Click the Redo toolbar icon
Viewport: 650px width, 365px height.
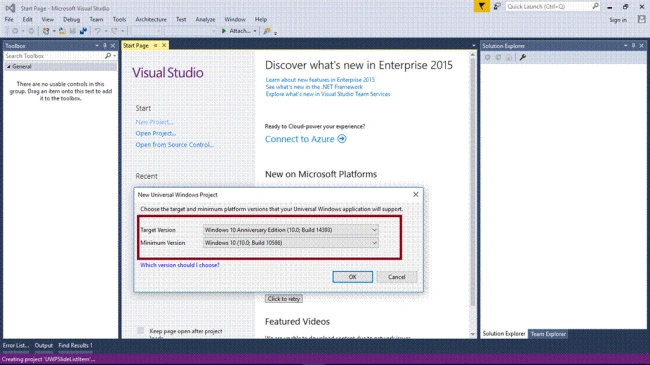[x=114, y=31]
